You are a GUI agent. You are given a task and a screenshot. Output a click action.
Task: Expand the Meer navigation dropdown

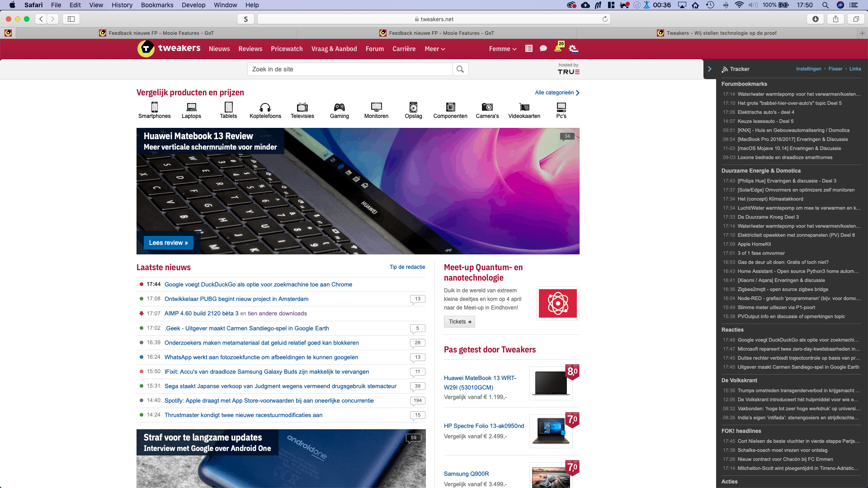point(435,49)
